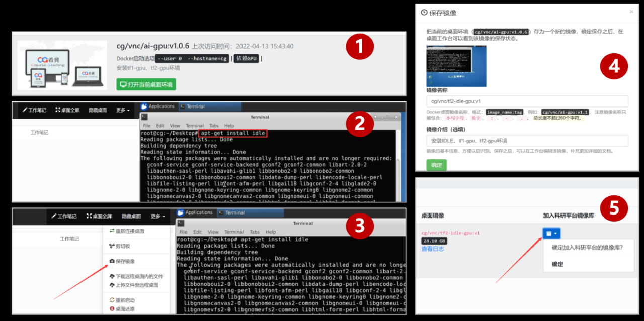This screenshot has width=644, height=321.
Task: Click green 确定 button in save dialog
Action: click(x=436, y=165)
